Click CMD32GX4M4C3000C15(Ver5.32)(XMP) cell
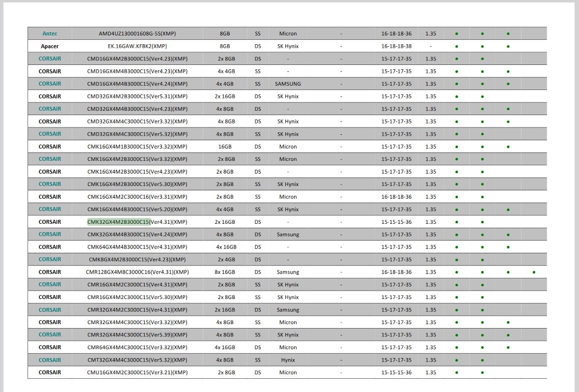Image resolution: width=579 pixels, height=392 pixels. (137, 134)
